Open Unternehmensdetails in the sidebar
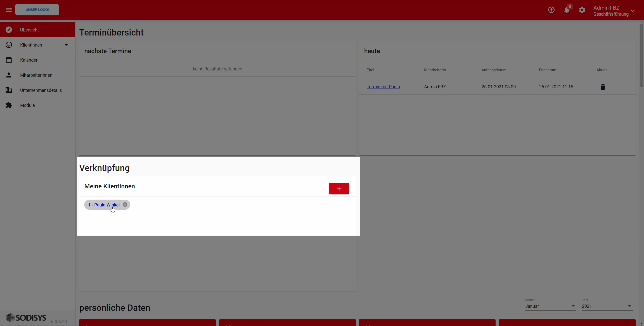This screenshot has height=326, width=644. click(x=37, y=90)
